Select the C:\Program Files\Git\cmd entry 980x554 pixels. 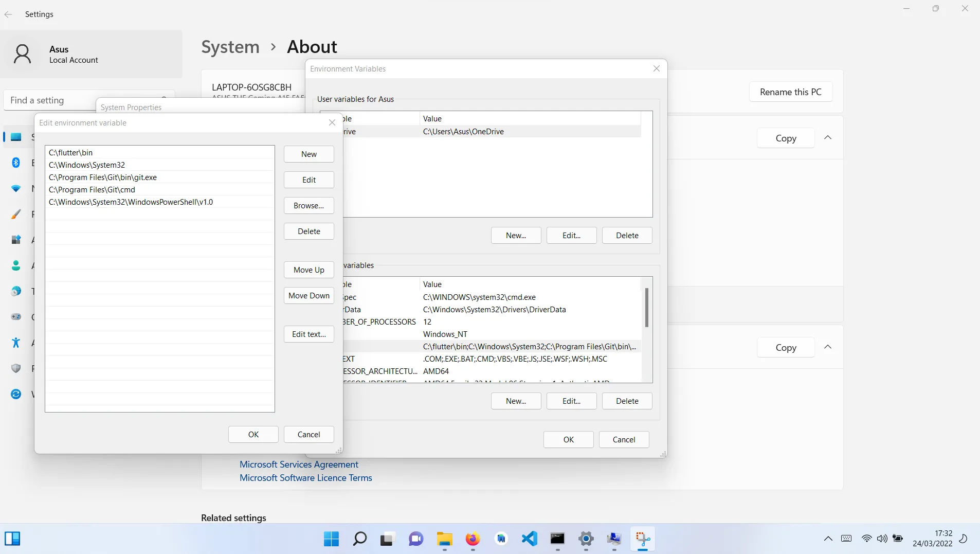coord(92,190)
